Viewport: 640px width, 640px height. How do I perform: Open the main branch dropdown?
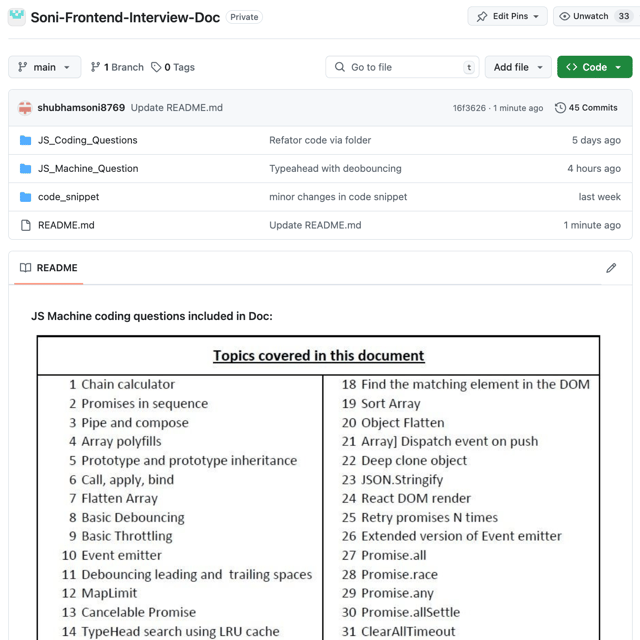pyautogui.click(x=45, y=67)
